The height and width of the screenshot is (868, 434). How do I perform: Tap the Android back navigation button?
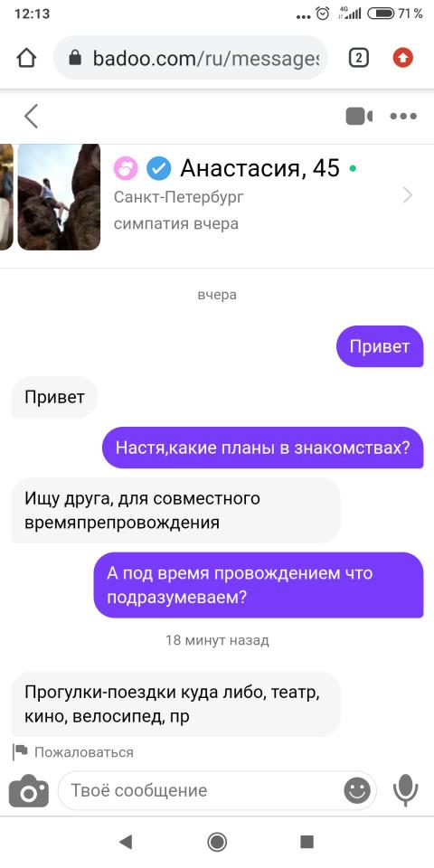pos(126,842)
